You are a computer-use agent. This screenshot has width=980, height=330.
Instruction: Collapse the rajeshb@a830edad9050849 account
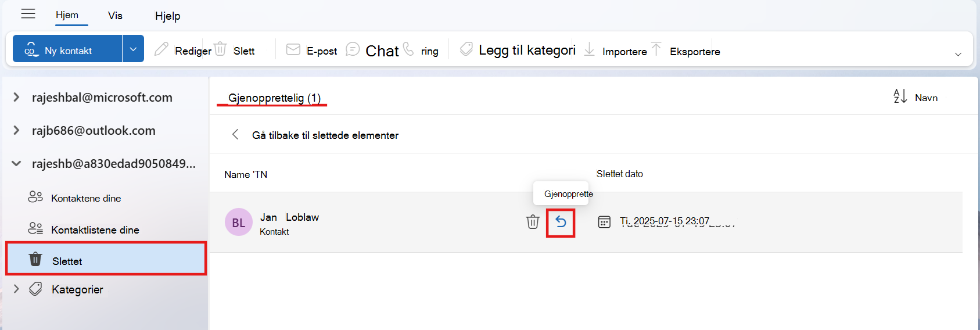click(x=16, y=163)
